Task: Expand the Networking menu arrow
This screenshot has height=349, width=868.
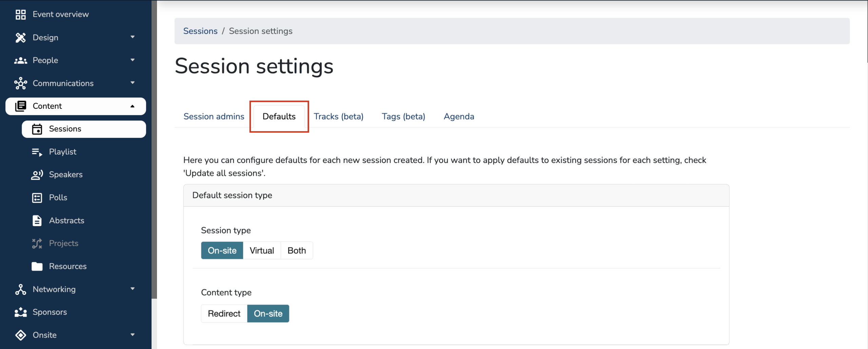Action: pyautogui.click(x=133, y=289)
